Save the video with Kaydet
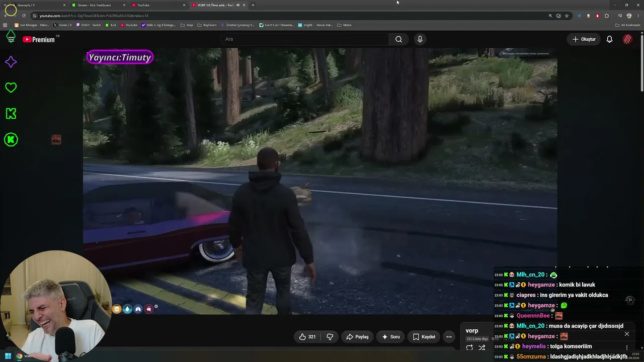 [424, 337]
